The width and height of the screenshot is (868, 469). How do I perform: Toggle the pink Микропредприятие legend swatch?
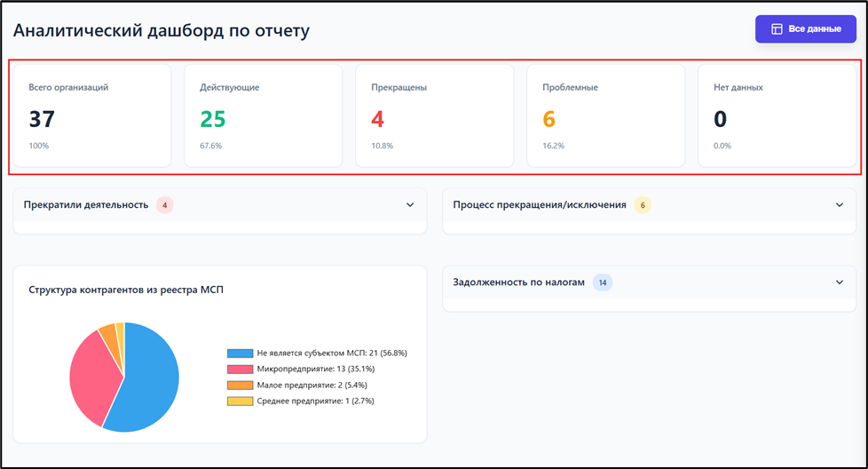(x=240, y=369)
